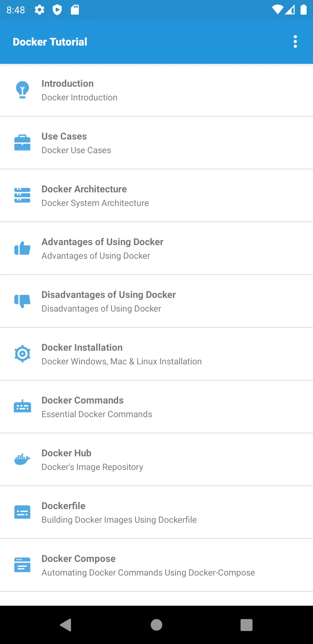
Task: Open the Use Cases lesson title
Action: pyautogui.click(x=64, y=136)
